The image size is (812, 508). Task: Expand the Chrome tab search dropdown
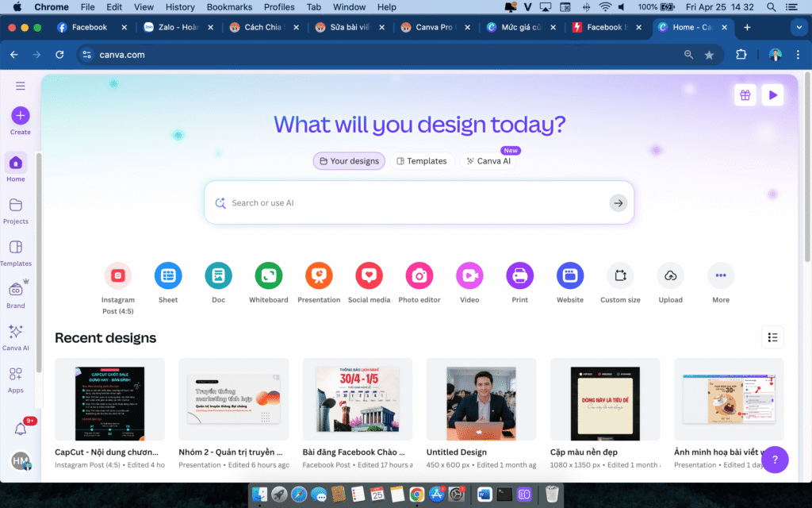[x=799, y=28]
